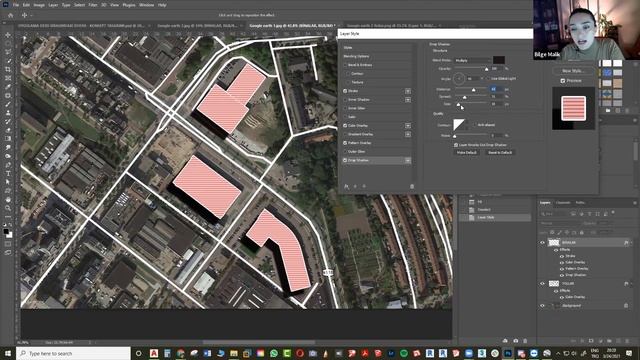Click plus icon beside Stroke effect
The image size is (640, 360).
pyautogui.click(x=408, y=91)
